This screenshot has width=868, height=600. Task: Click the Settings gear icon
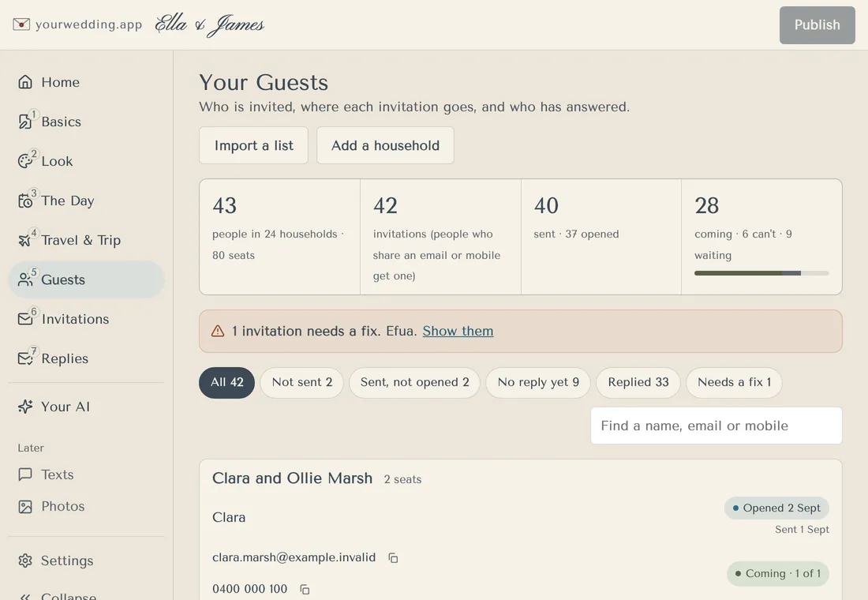click(x=25, y=561)
